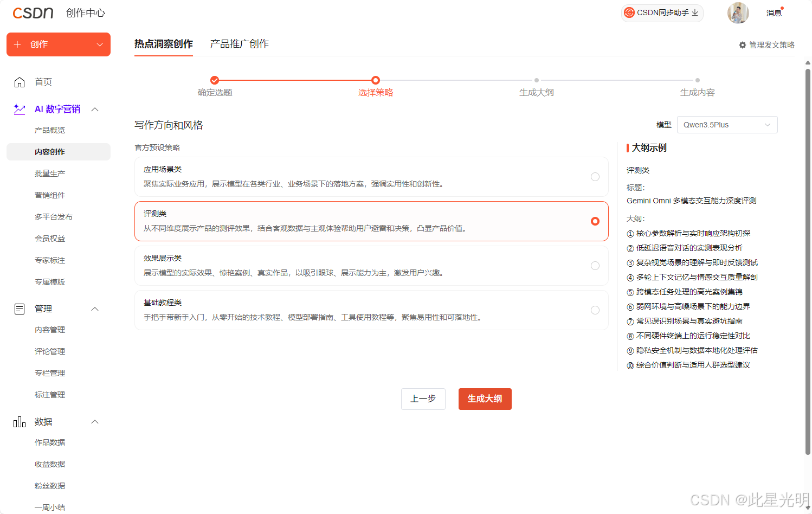Open 标注管理 in the sidebar

50,395
